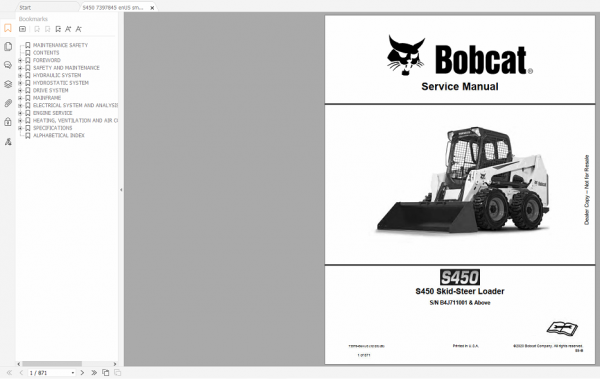Open the Bookmarks panel icon in sidebar
This screenshot has width=600, height=379.
tap(8, 28)
